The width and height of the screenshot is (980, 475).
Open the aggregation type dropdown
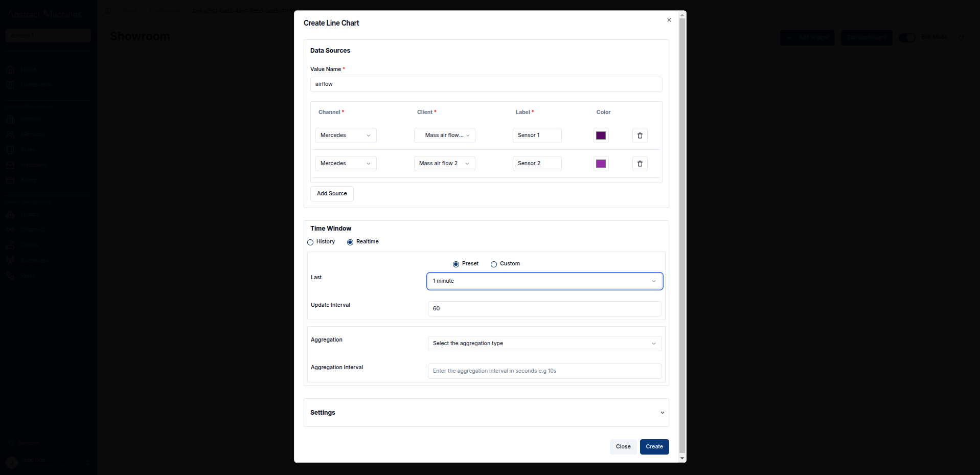coord(545,344)
